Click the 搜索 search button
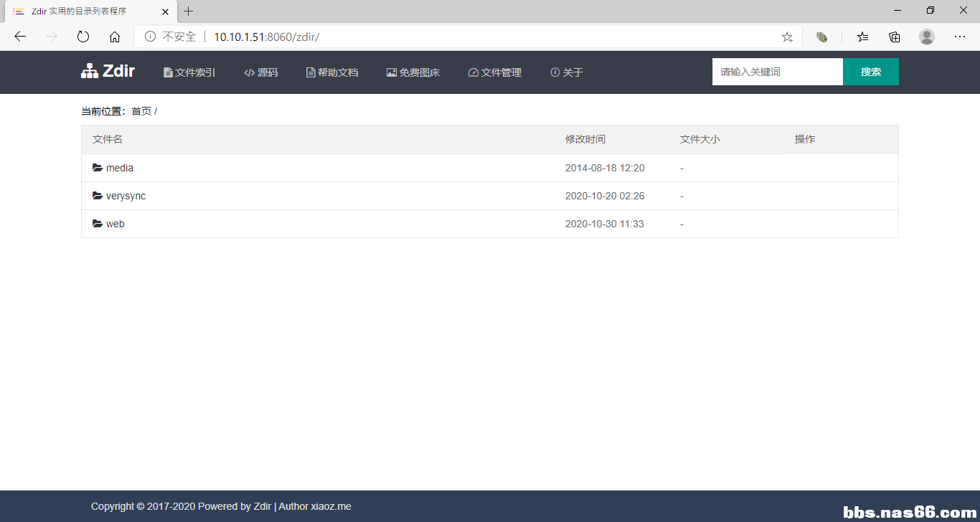 870,72
